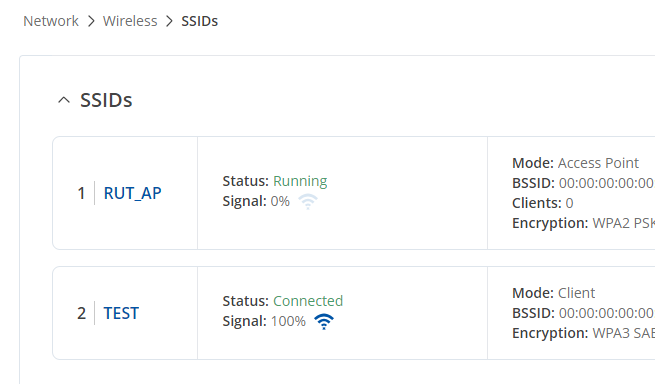The width and height of the screenshot is (655, 384).
Task: Click the full wifi signal icon for TEST
Action: tap(324, 321)
